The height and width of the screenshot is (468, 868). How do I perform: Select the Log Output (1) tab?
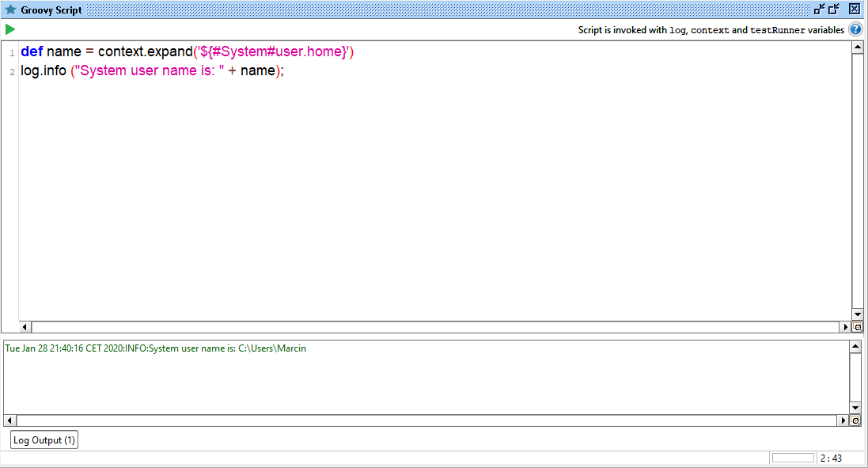click(44, 439)
